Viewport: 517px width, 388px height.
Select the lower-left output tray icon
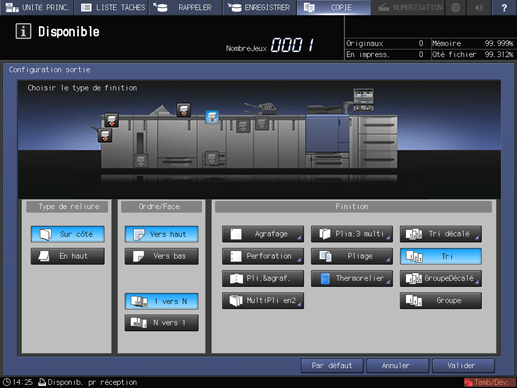pos(105,135)
